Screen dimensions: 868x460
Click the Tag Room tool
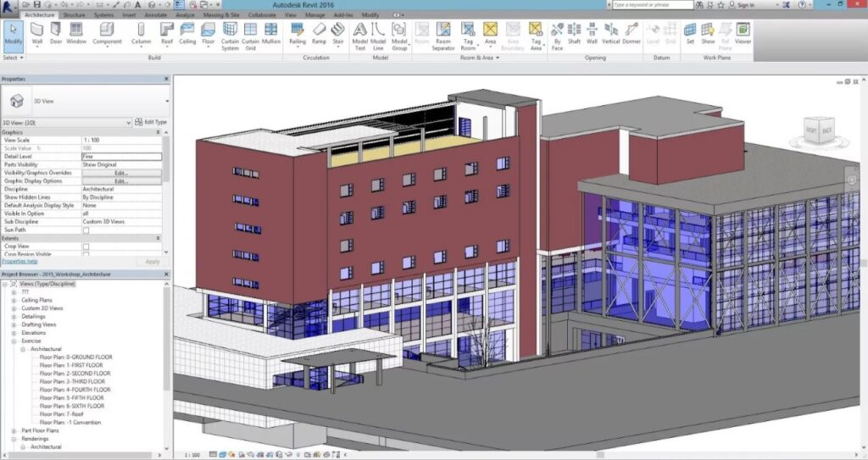tap(468, 36)
